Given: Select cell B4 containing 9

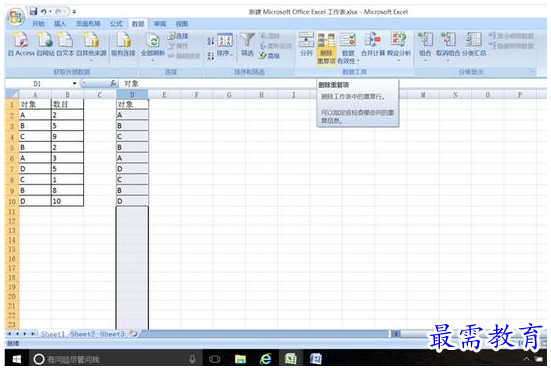Looking at the screenshot, I should pyautogui.click(x=67, y=136).
